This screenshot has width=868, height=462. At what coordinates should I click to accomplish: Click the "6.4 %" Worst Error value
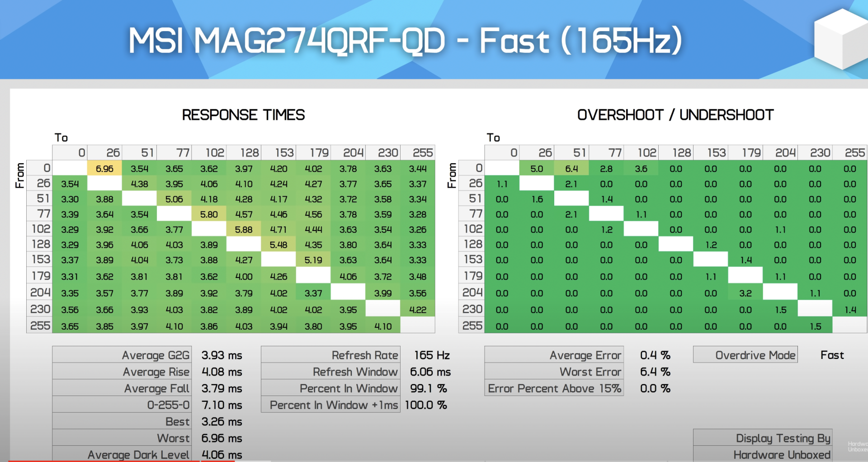(655, 372)
